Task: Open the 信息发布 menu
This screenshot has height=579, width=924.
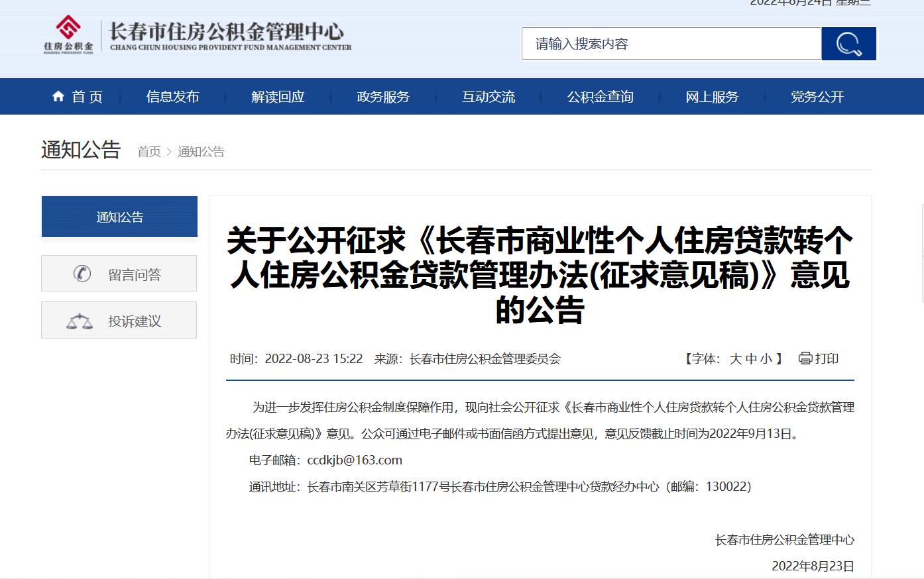Action: (172, 97)
